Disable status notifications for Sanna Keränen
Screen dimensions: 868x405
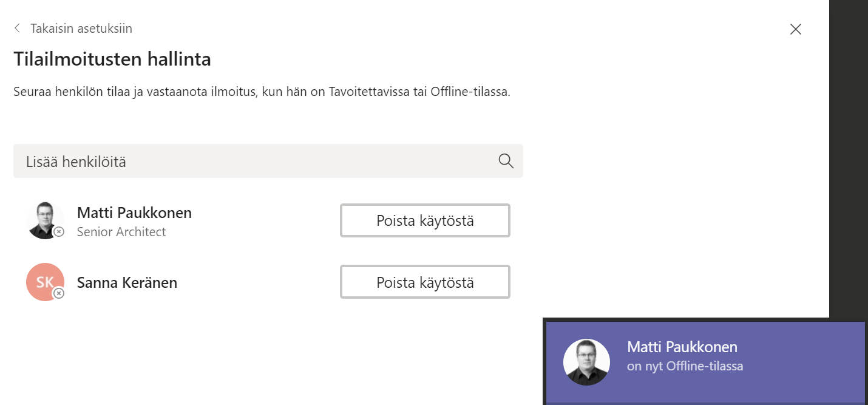click(425, 282)
